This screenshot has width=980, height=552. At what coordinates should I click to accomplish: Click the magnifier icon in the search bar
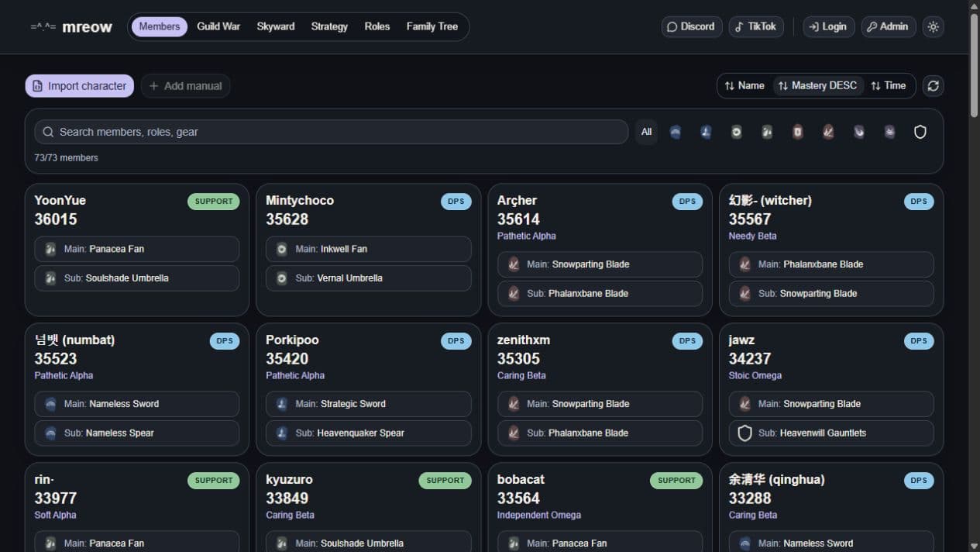tap(49, 132)
